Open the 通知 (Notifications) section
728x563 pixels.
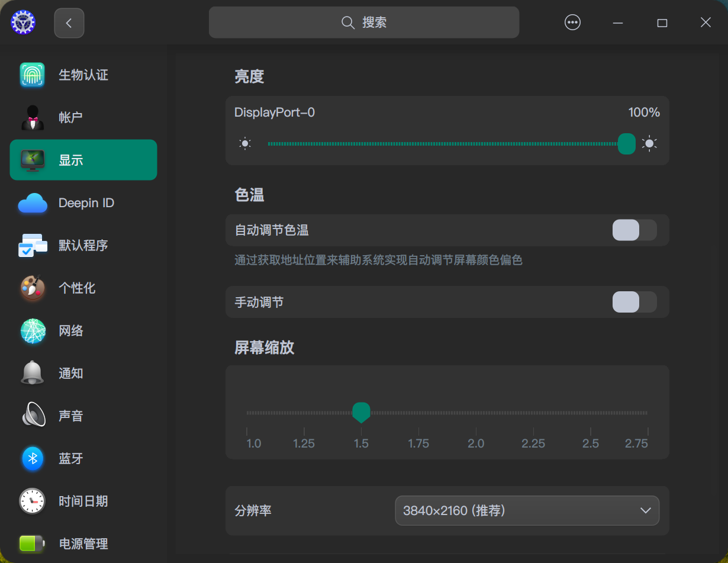click(x=83, y=373)
